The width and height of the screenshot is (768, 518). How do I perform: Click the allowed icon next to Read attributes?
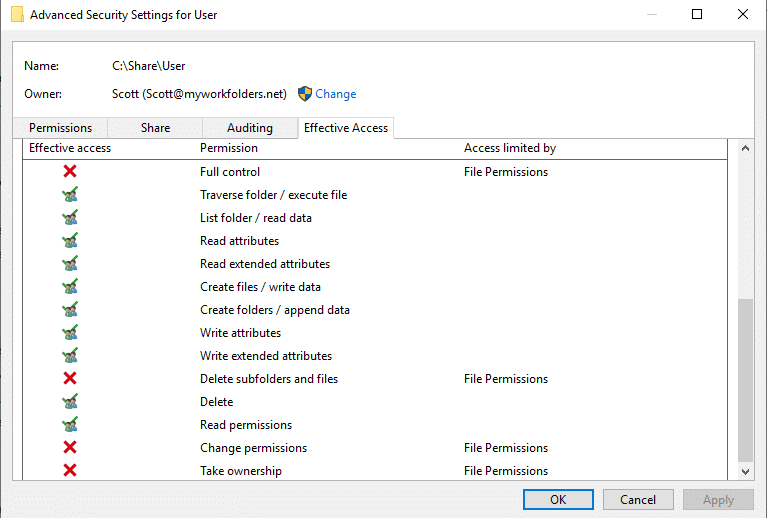point(70,241)
